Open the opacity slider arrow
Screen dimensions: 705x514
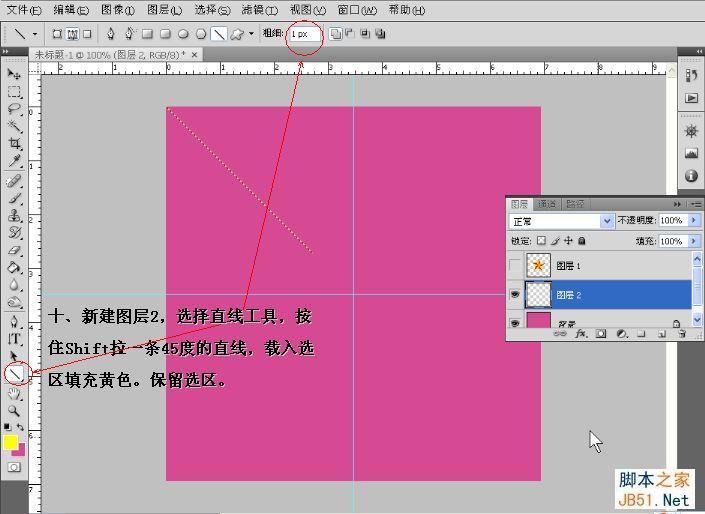pos(694,220)
